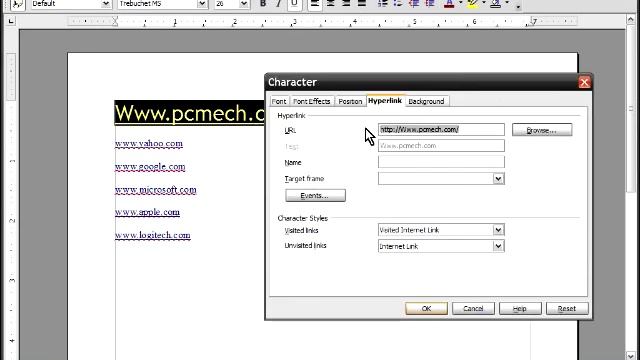
Task: Align text right in the toolbar
Action: click(346, 4)
